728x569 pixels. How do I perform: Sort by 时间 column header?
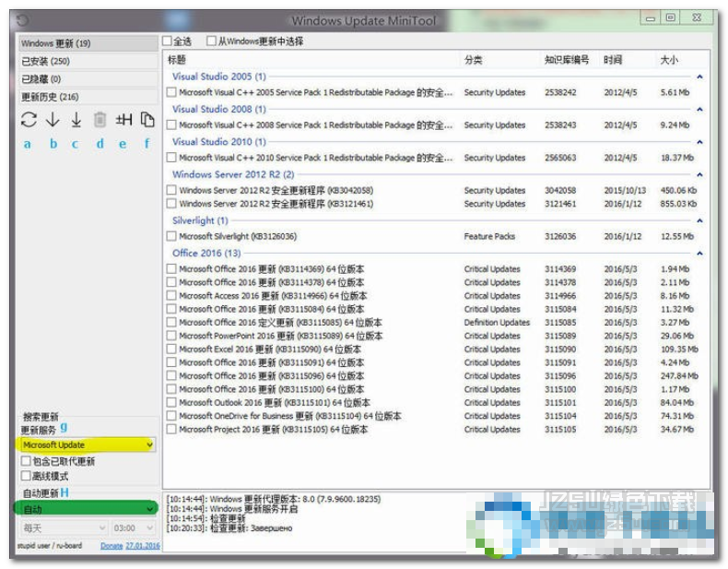click(x=613, y=59)
